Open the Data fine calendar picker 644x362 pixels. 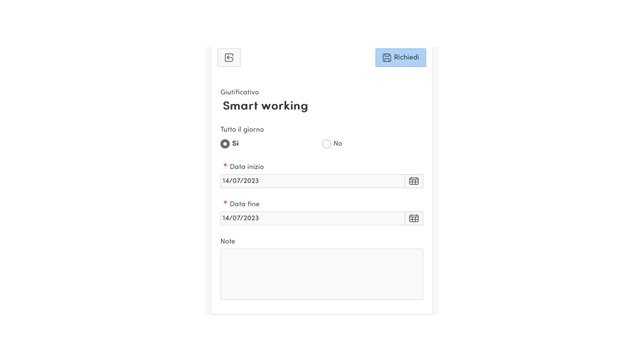click(x=414, y=218)
